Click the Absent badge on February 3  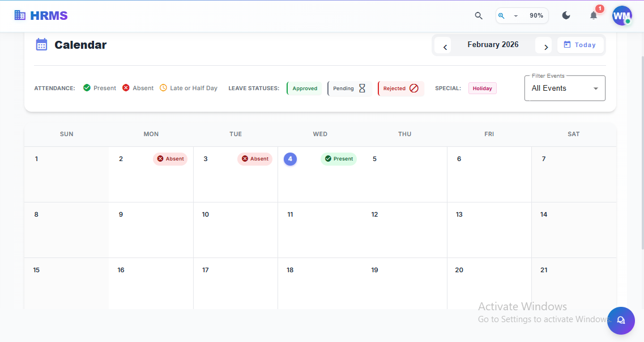click(255, 159)
